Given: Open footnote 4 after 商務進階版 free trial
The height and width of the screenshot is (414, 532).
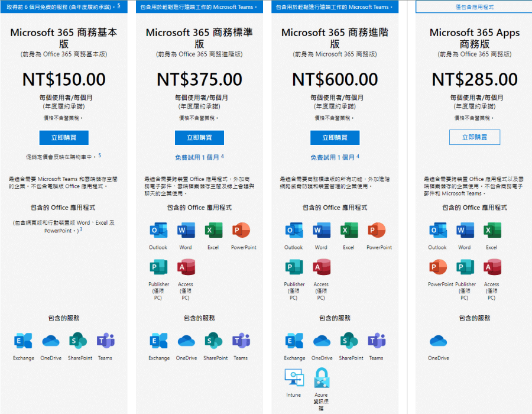Looking at the screenshot, I should click(358, 157).
